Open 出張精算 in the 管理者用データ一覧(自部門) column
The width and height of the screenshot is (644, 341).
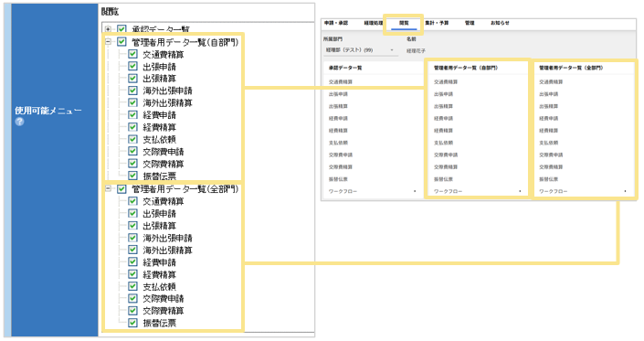click(x=443, y=106)
